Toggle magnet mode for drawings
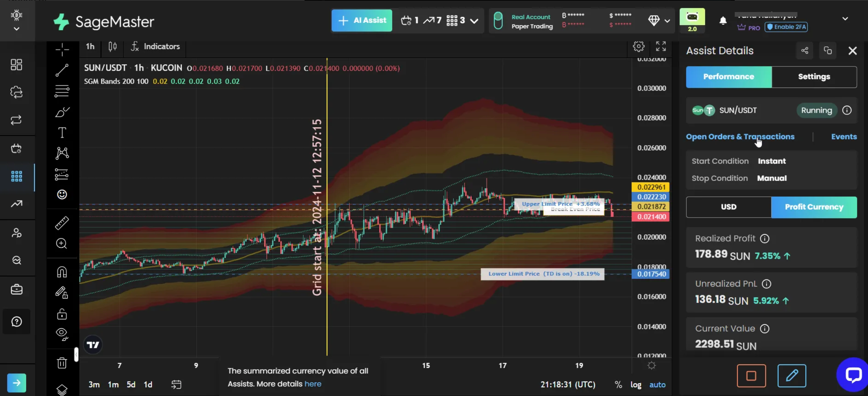Image resolution: width=868 pixels, height=396 pixels. pos(62,272)
